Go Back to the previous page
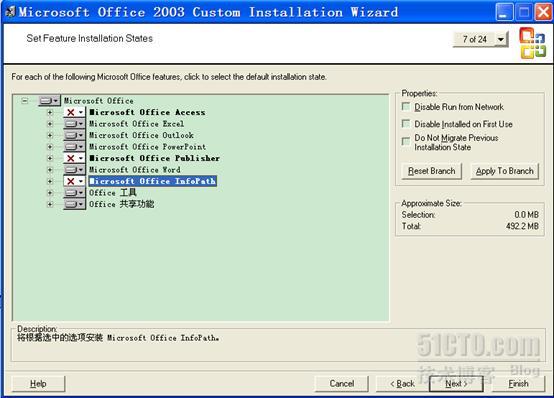The height and width of the screenshot is (398, 554). pos(402,384)
